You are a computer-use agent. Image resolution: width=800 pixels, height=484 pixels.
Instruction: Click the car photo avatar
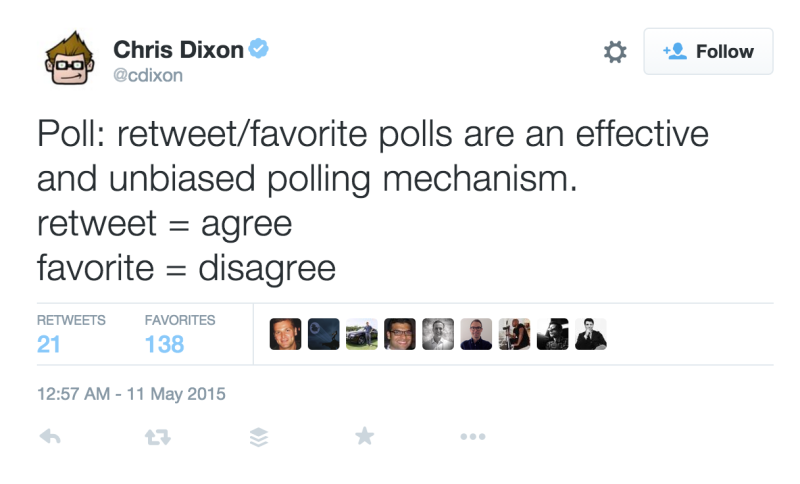click(362, 334)
